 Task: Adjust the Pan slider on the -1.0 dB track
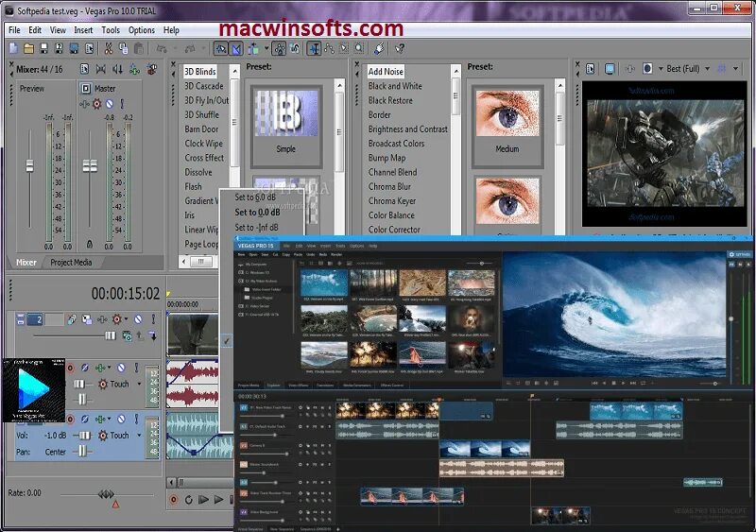pyautogui.click(x=82, y=452)
